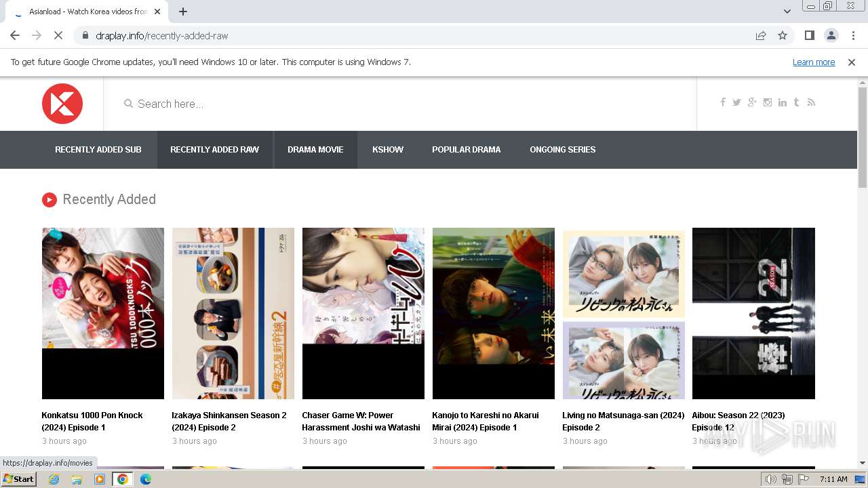
Task: Click Aibou Season 22 poster thumbnail
Action: tap(753, 313)
